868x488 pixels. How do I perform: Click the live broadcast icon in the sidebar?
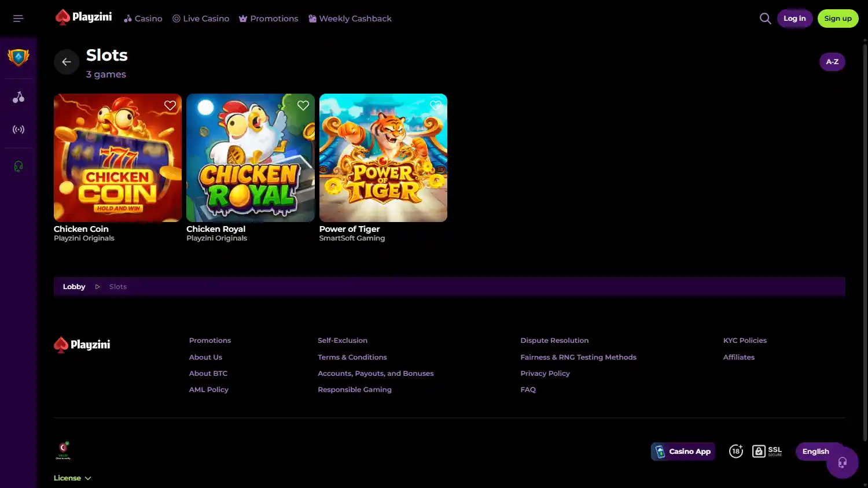click(x=19, y=130)
